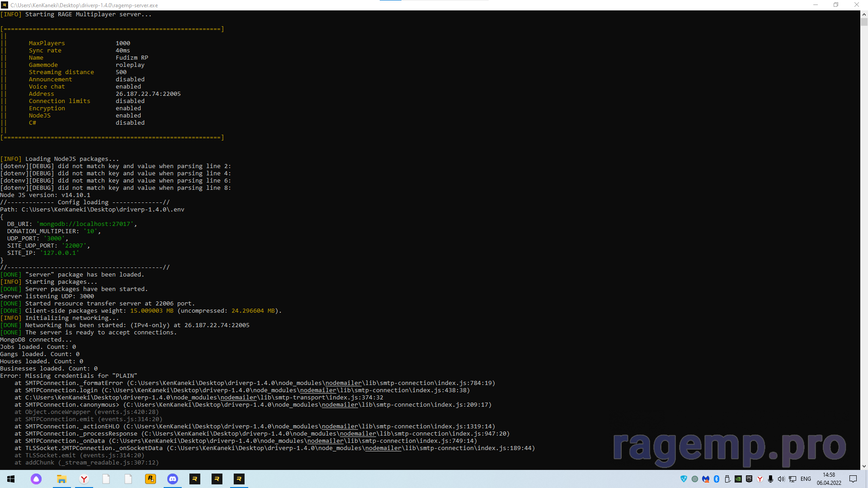Open Alice assistant in the taskbar
The height and width of the screenshot is (488, 868).
pyautogui.click(x=36, y=479)
